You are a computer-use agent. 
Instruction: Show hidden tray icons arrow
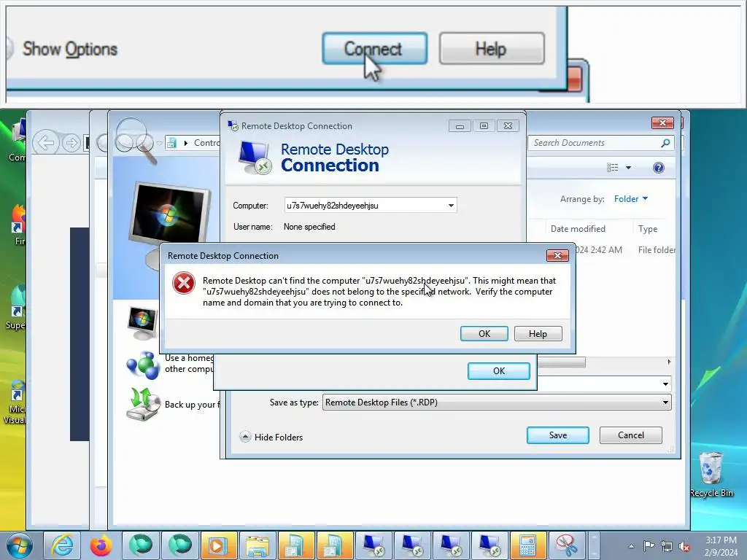coord(631,546)
